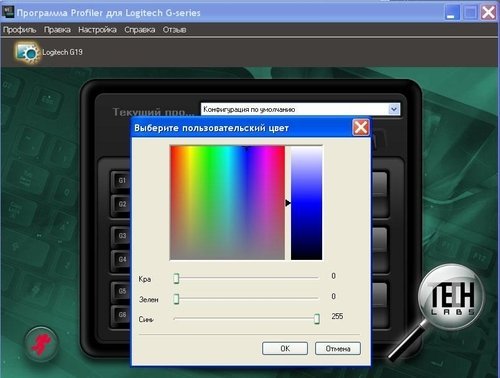This screenshot has width=500, height=378.
Task: Pick a color in the hue spectrum square
Action: (x=227, y=203)
